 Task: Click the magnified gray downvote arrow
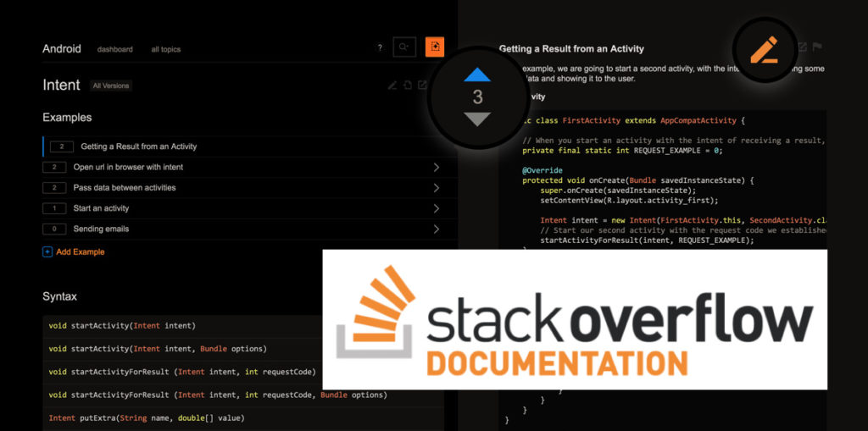477,119
